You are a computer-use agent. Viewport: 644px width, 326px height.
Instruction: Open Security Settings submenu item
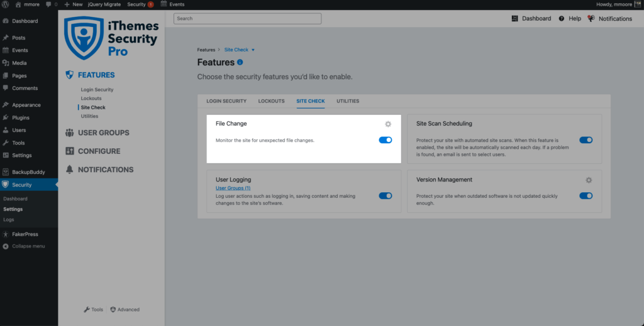[13, 209]
